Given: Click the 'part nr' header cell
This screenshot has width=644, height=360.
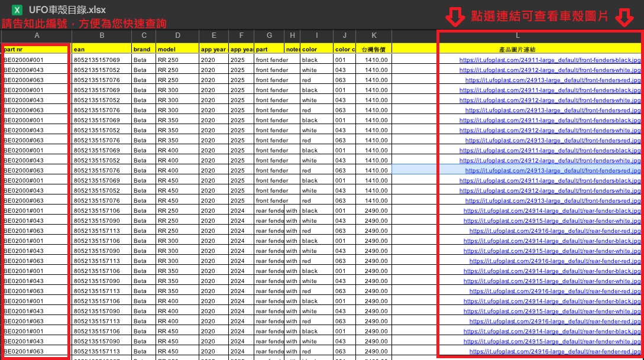Looking at the screenshot, I should coord(37,49).
